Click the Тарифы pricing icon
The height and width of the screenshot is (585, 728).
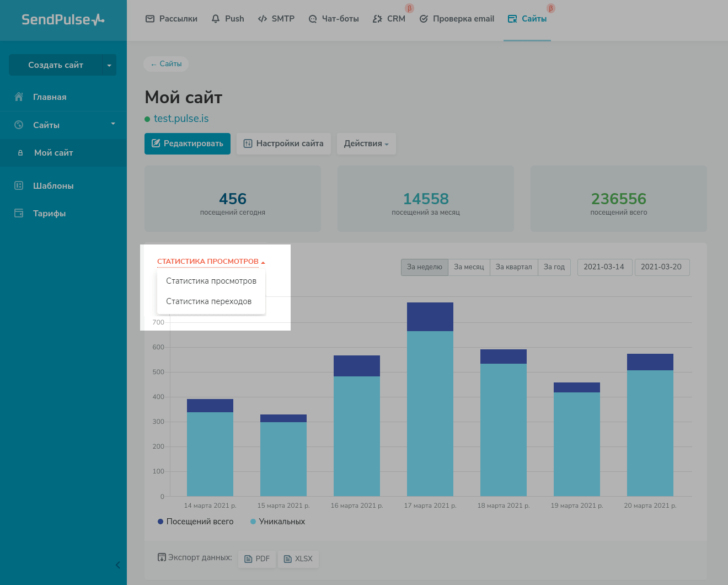19,213
